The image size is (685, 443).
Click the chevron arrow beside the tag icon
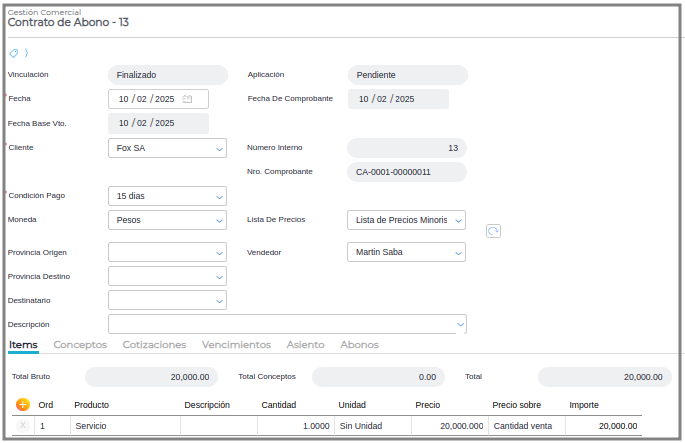coord(26,53)
